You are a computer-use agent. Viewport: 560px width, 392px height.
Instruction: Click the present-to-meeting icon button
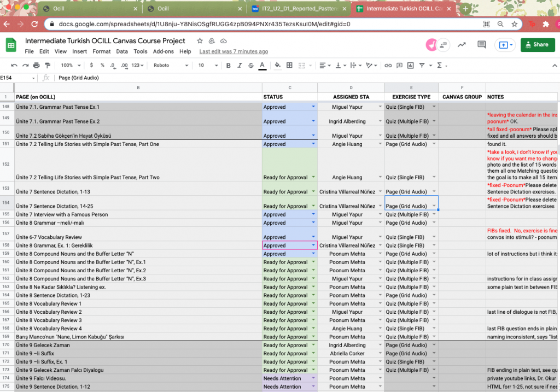pyautogui.click(x=505, y=45)
